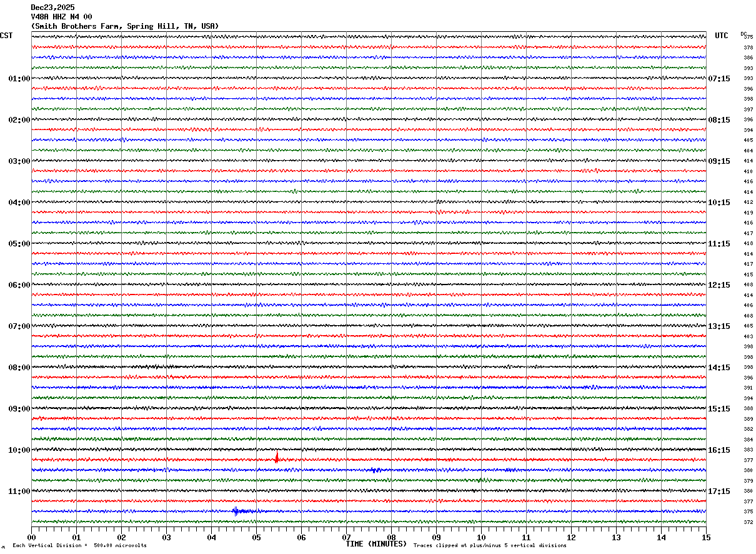The height and width of the screenshot is (554, 756).
Task: Click the DC offset value 419
Action: pyautogui.click(x=748, y=213)
